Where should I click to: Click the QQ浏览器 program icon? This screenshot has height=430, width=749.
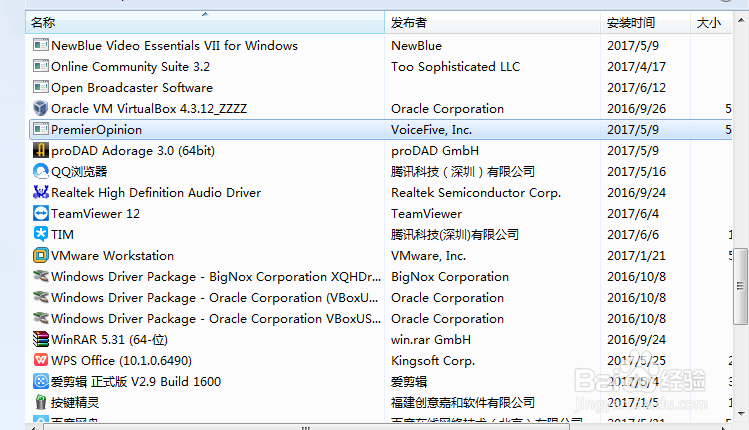coord(41,171)
